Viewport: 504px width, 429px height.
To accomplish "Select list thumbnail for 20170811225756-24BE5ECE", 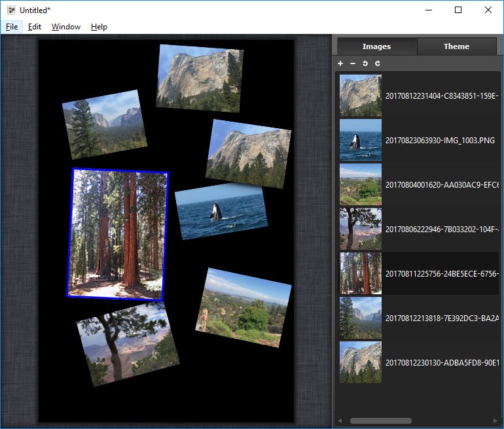I will click(x=361, y=273).
